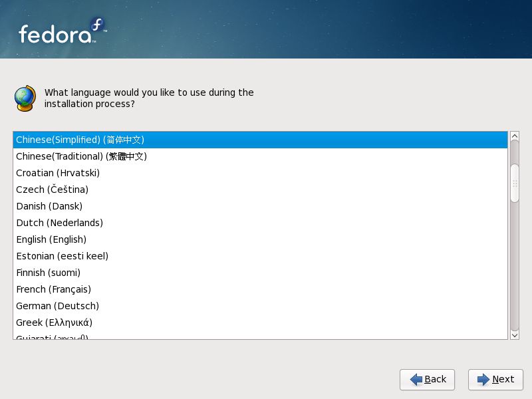Viewport: 532px width, 399px height.
Task: Select Chinese(Simplified) language row
Action: (x=260, y=140)
